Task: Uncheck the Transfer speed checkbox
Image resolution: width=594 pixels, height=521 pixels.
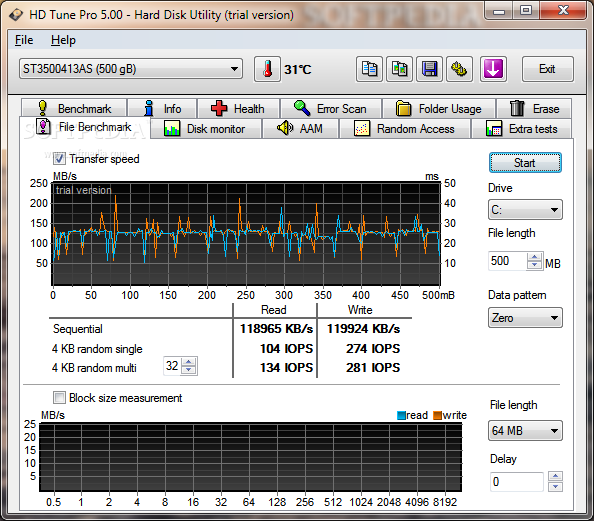Action: 59,159
